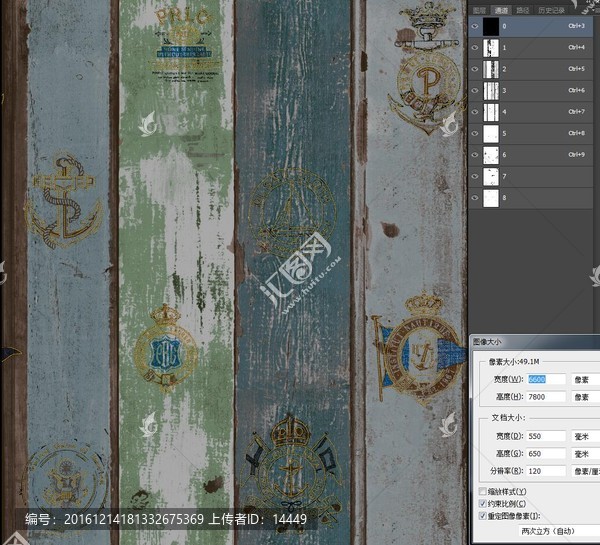This screenshot has height=545, width=600.
Task: Select the Ctrl+5 shortcut label of channel 2
Action: pyautogui.click(x=577, y=69)
